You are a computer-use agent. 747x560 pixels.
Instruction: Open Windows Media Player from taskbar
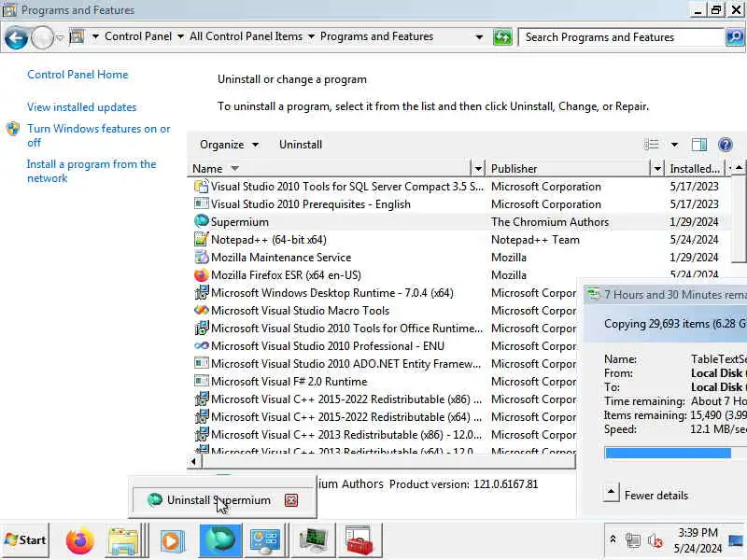point(172,541)
